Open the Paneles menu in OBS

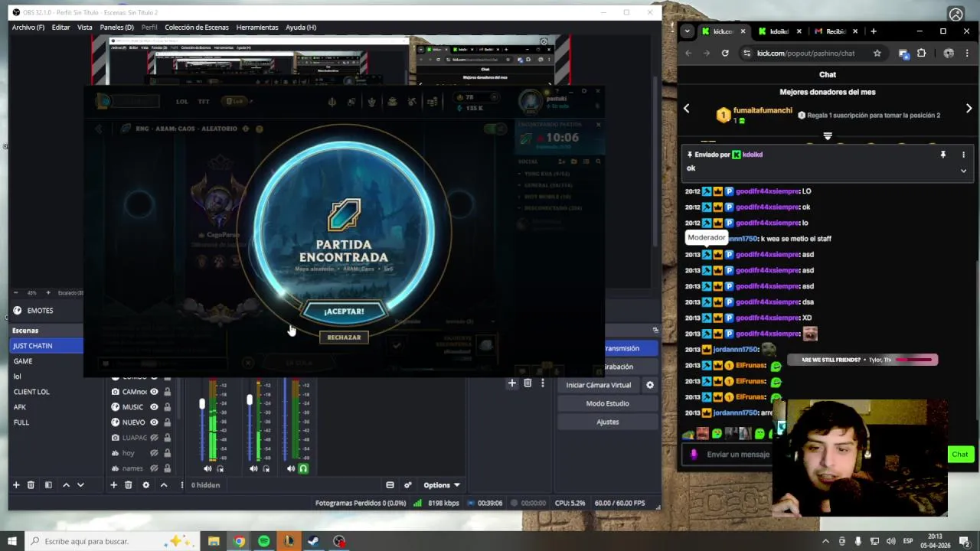click(x=116, y=28)
